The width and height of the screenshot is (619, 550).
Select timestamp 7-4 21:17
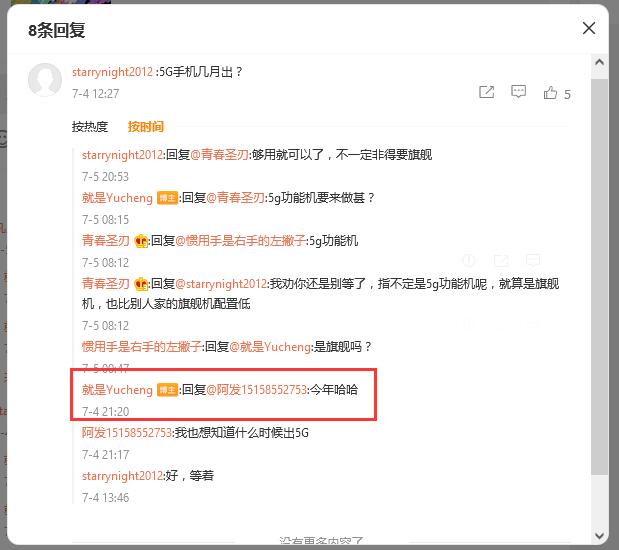coord(105,455)
